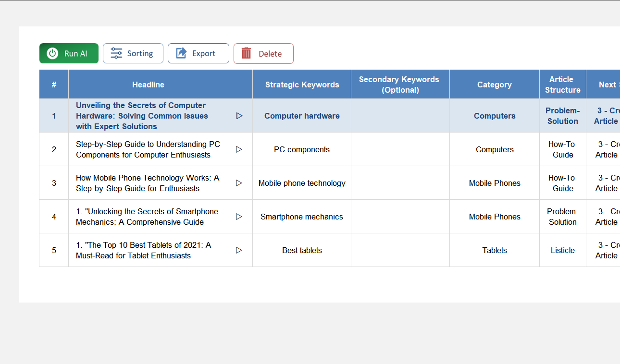Click play arrow beside Smartphone Mechanics headline

tap(239, 217)
